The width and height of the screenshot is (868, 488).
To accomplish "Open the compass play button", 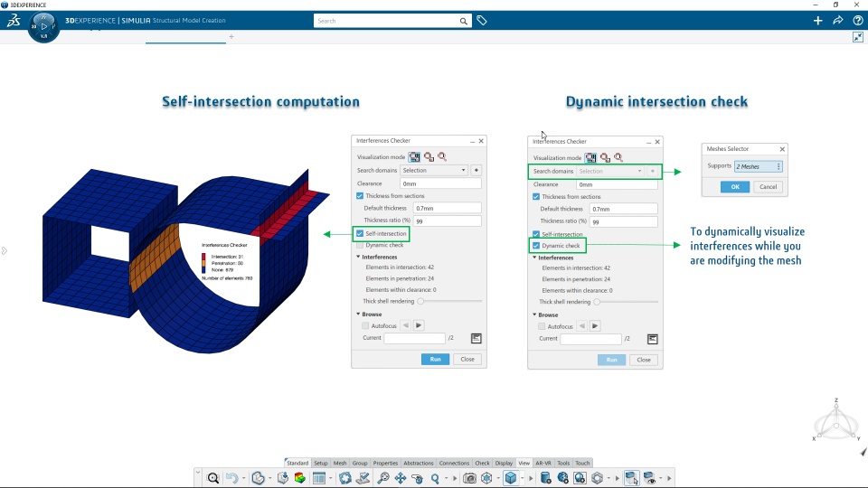I will tap(43, 26).
